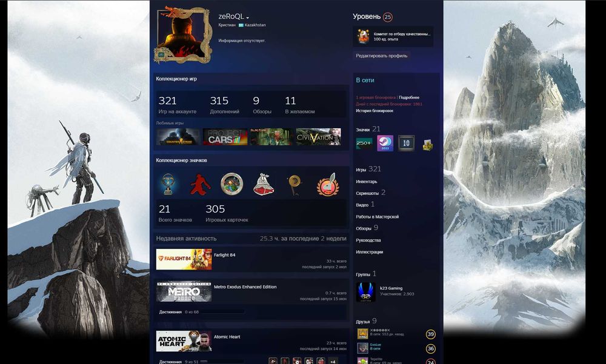Image resolution: width=606 pixels, height=364 pixels.
Task: Open Руководства sidebar link
Action: tap(368, 240)
